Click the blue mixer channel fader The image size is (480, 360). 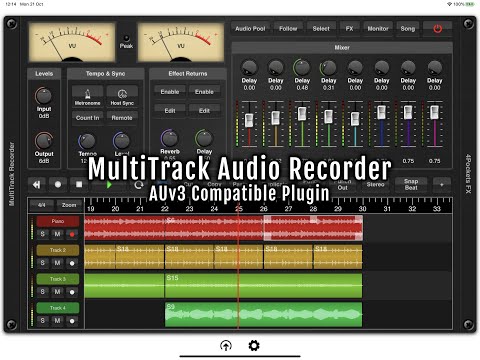pyautogui.click(x=381, y=112)
